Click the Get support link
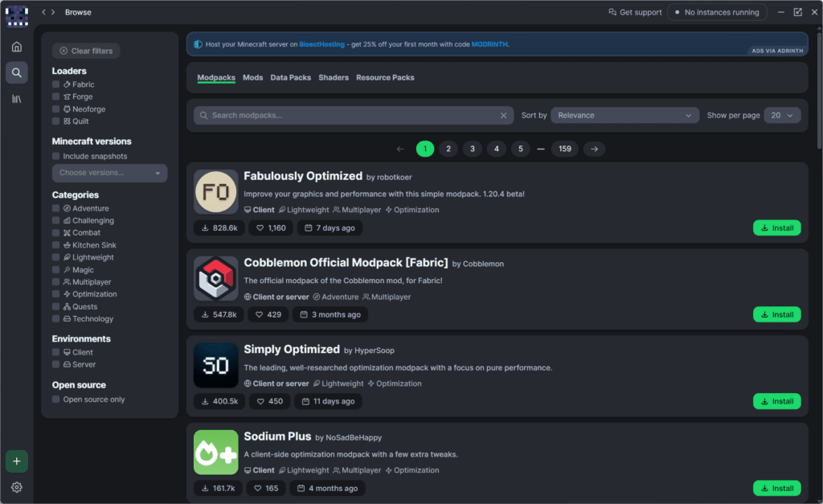This screenshot has height=504, width=823. [635, 12]
